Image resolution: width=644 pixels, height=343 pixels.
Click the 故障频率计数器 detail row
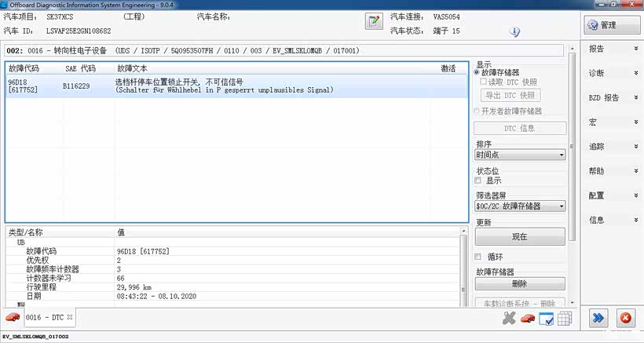point(233,269)
